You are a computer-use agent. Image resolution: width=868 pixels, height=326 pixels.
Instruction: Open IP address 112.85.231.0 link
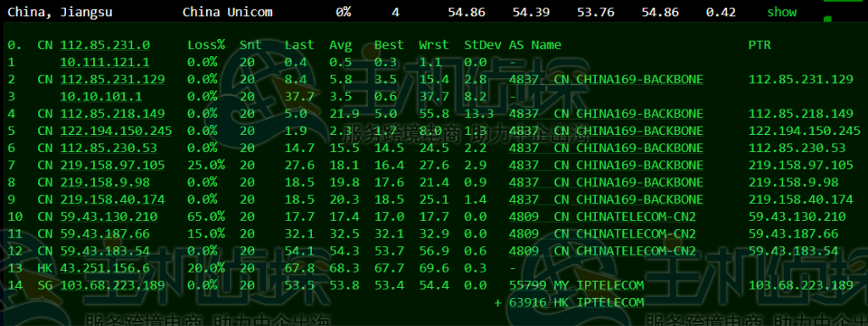point(104,46)
